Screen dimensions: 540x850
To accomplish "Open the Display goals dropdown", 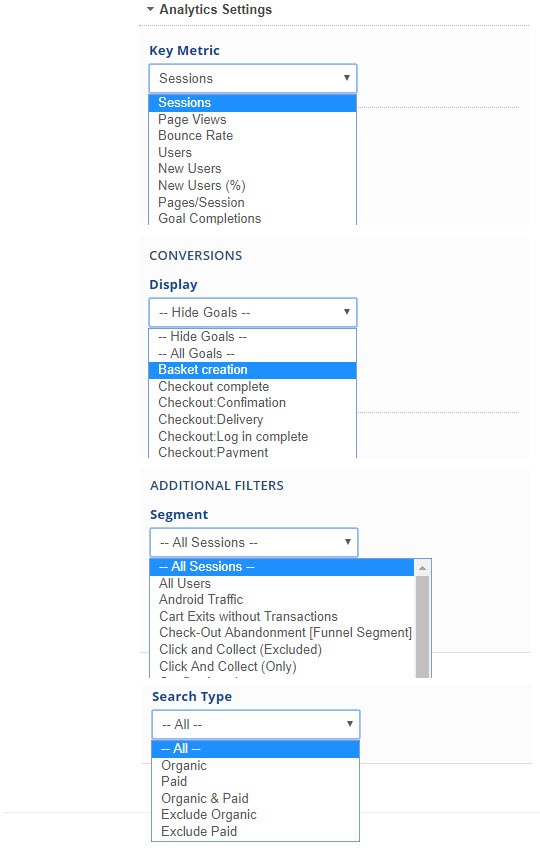I will point(253,312).
